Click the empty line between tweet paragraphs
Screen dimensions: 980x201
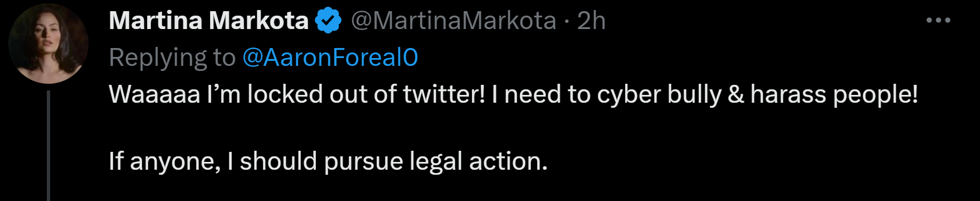click(513, 128)
